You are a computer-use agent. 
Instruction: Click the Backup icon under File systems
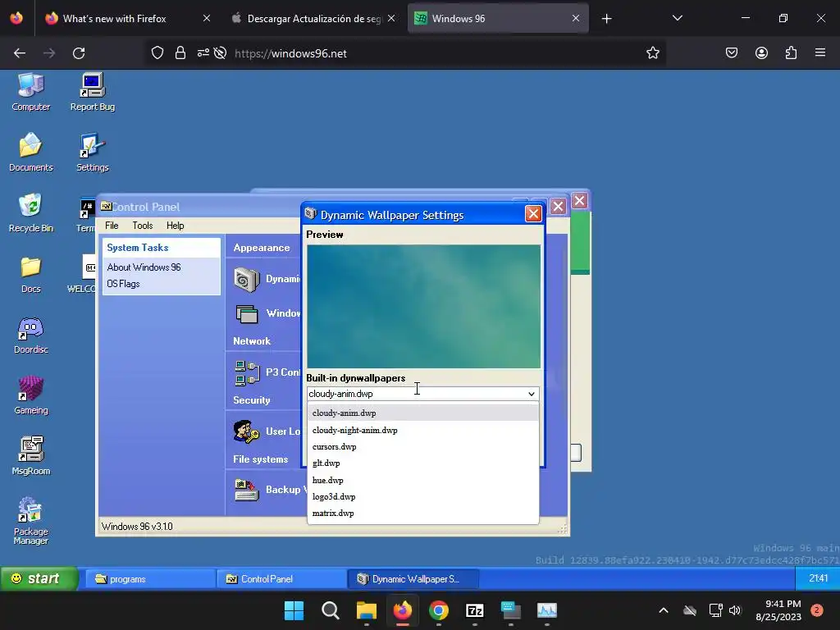[x=246, y=491]
